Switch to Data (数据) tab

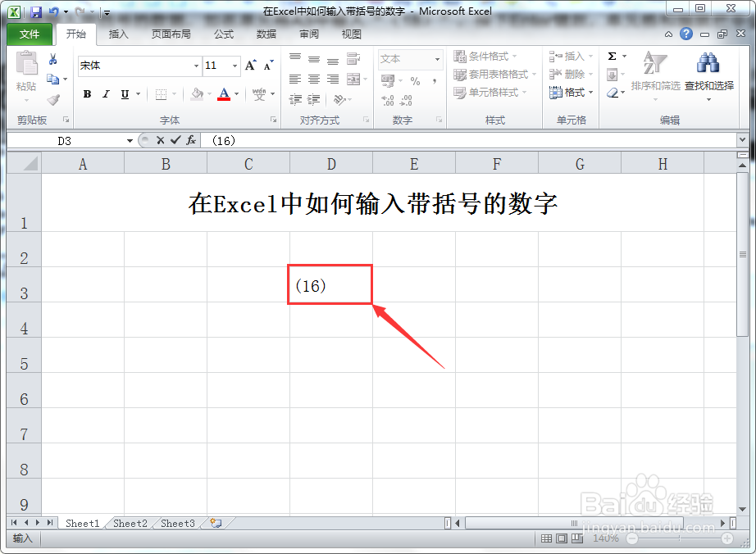(x=266, y=34)
